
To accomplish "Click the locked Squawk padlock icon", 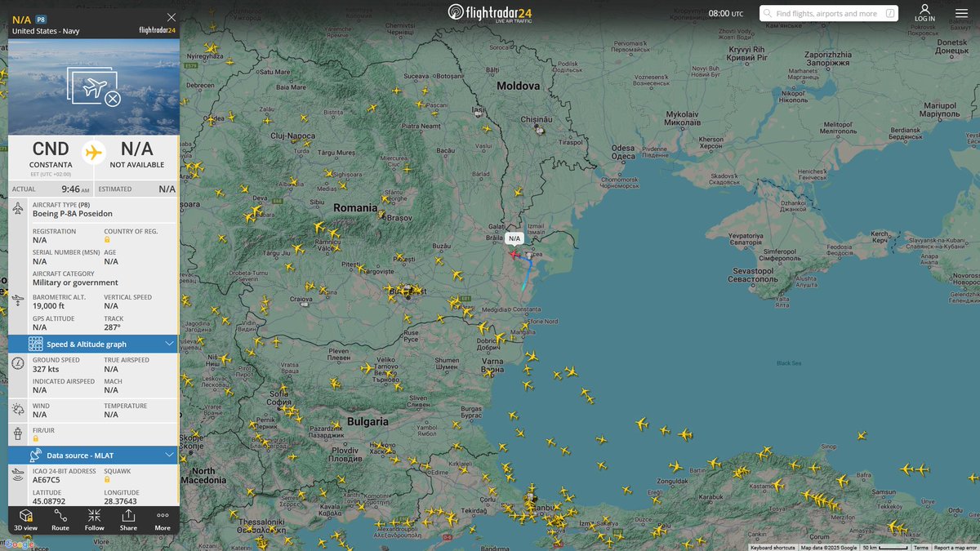I will click(x=107, y=479).
